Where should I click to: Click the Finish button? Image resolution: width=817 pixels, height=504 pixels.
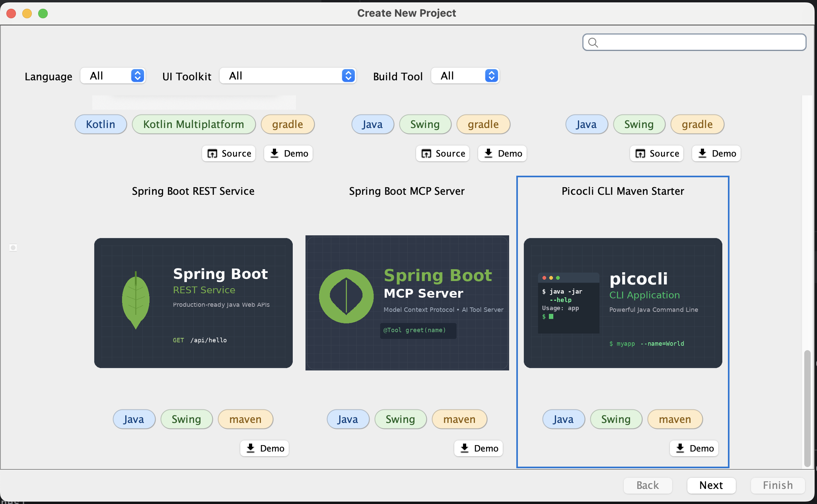[x=778, y=485]
